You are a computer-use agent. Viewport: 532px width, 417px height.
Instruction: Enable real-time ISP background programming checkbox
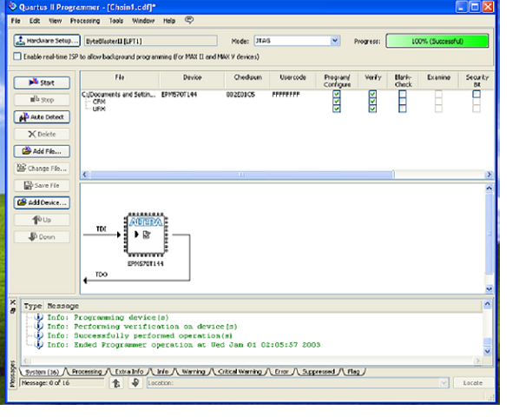pos(17,56)
